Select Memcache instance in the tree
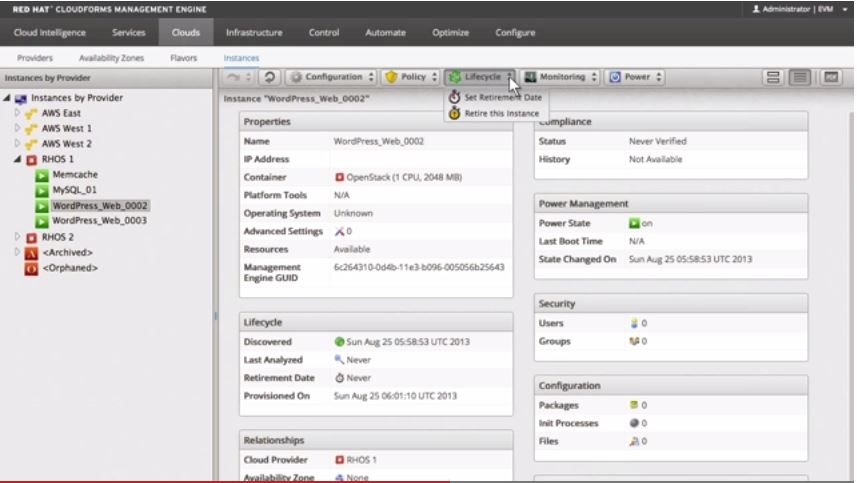Viewport: 857px width, 483px height. [x=75, y=175]
